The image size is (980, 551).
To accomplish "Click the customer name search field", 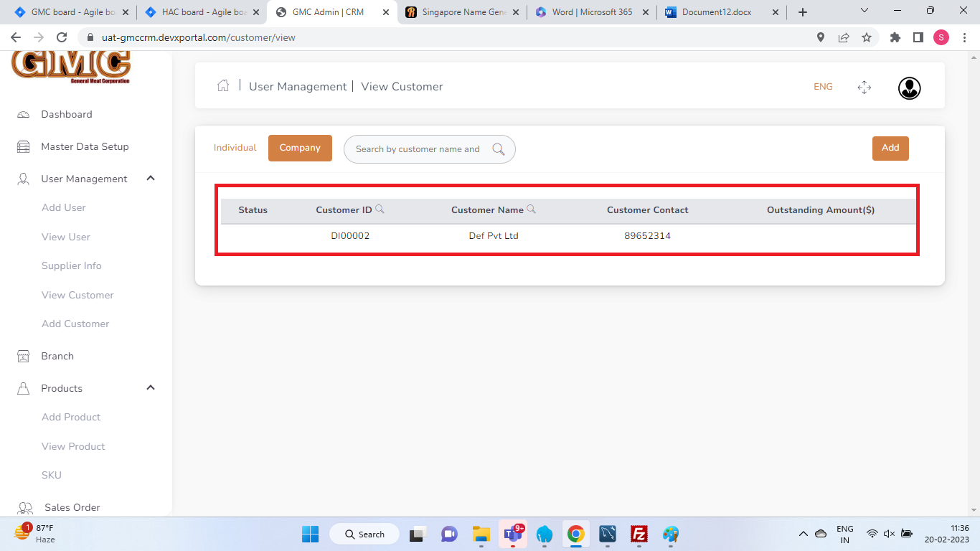I will coord(418,149).
